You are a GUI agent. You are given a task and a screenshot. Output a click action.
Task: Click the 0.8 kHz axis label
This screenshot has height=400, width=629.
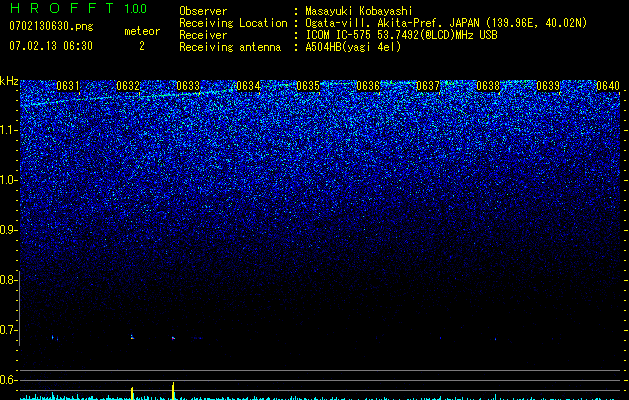[8, 280]
